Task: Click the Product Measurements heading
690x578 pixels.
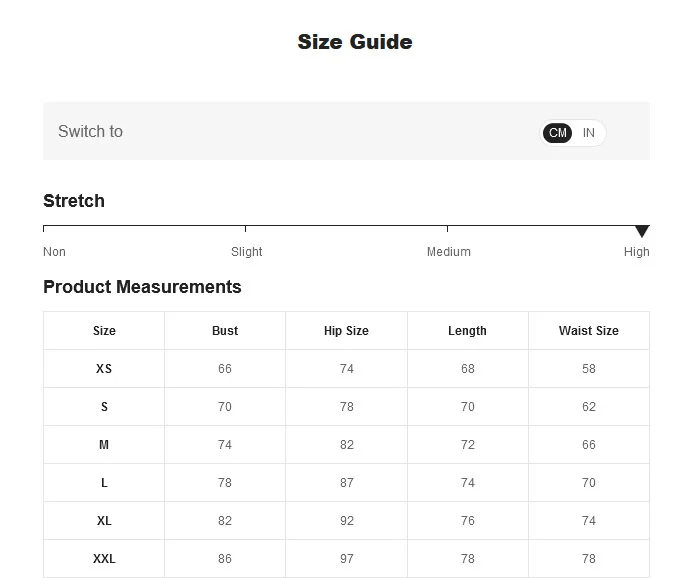Action: coord(142,287)
